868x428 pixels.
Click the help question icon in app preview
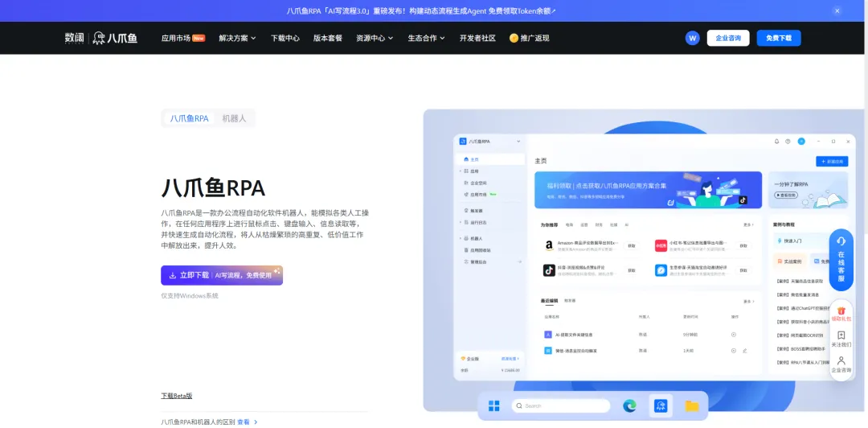coord(788,142)
